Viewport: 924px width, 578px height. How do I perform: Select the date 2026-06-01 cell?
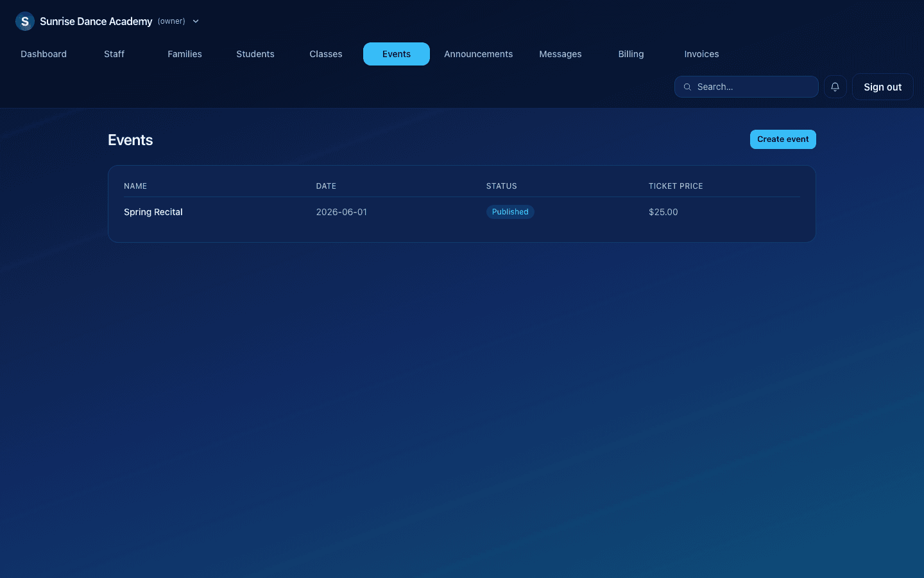341,212
